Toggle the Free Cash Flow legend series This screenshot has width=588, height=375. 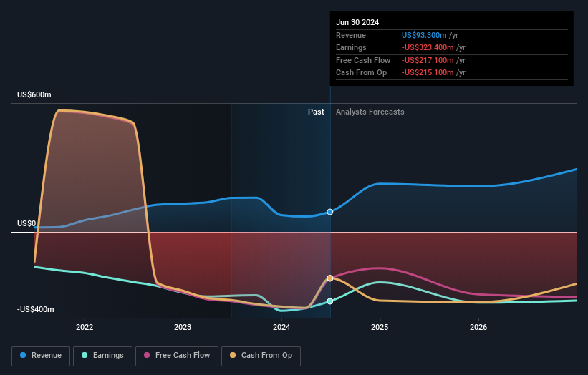pos(177,356)
